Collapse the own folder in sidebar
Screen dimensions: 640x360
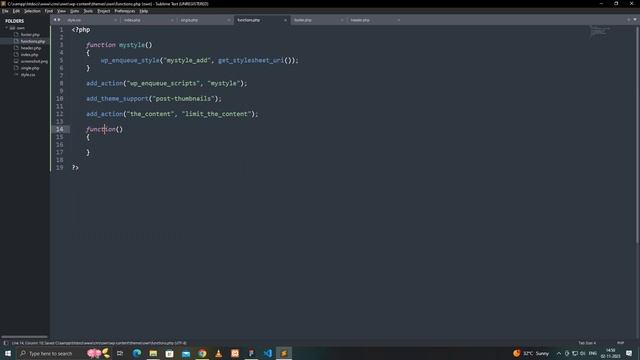(7, 28)
